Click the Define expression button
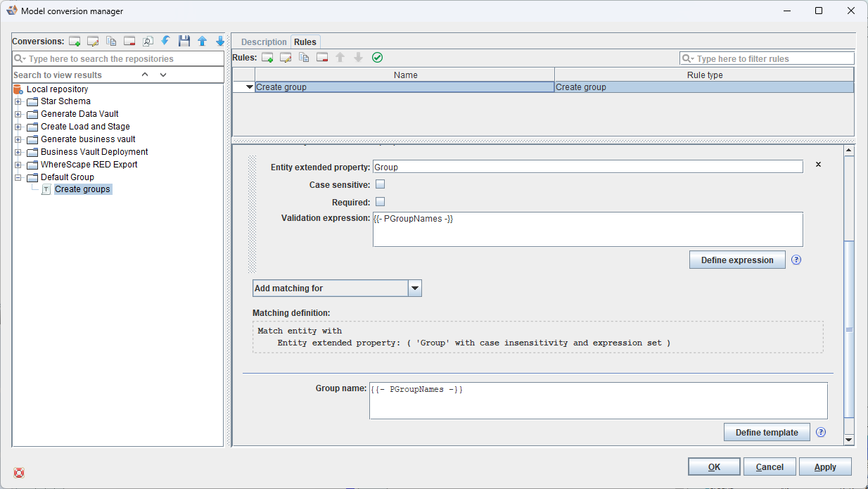868x489 pixels. coord(736,260)
